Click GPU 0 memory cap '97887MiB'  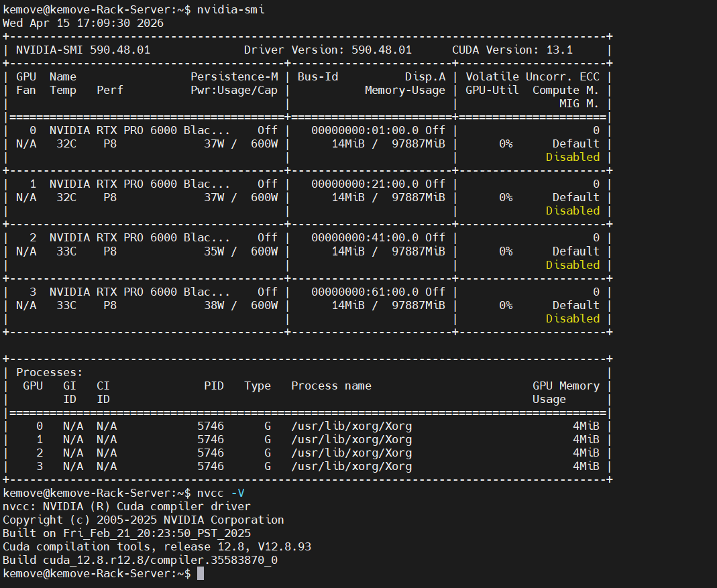[x=419, y=143]
